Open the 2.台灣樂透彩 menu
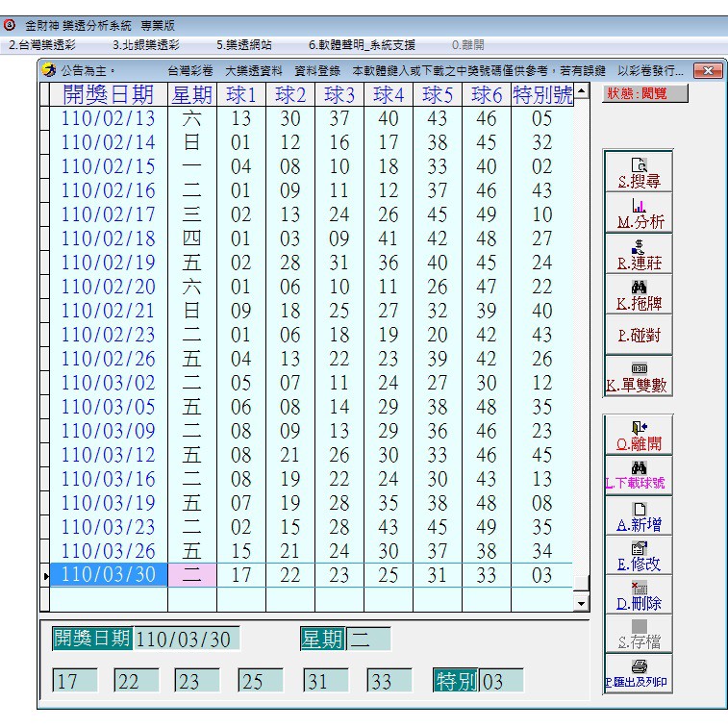 point(42,44)
